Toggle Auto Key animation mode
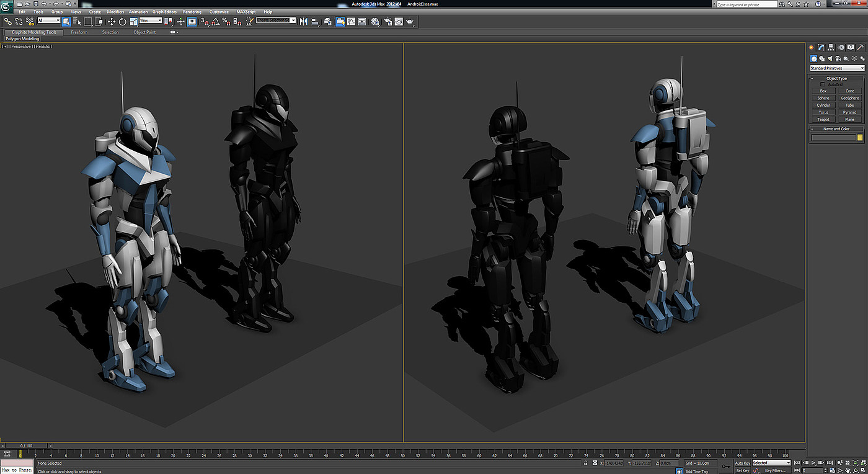 click(742, 463)
